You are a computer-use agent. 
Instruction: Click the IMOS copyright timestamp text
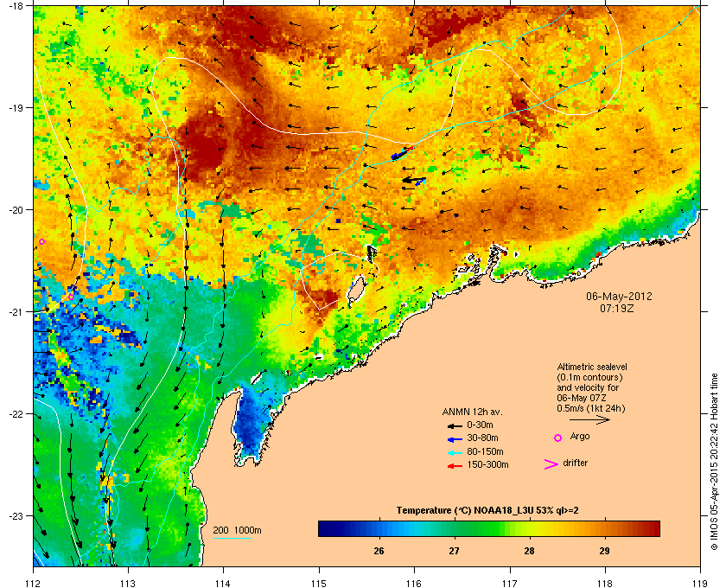coord(715,461)
